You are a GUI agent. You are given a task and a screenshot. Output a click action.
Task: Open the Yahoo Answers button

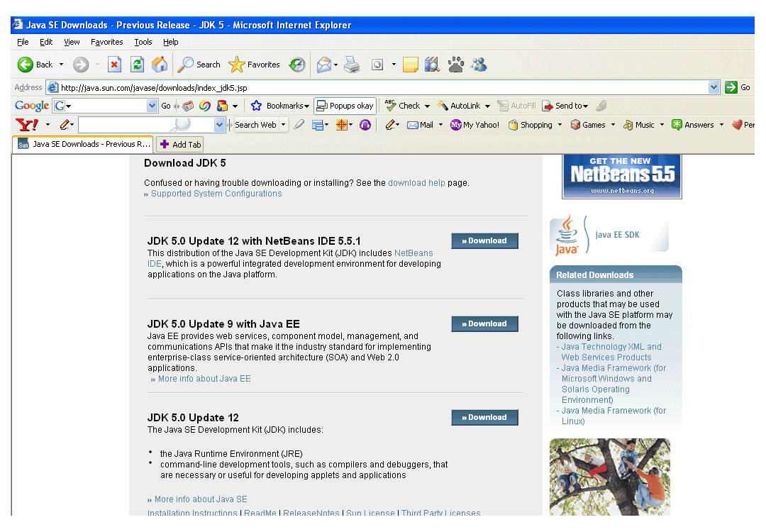coord(693,125)
